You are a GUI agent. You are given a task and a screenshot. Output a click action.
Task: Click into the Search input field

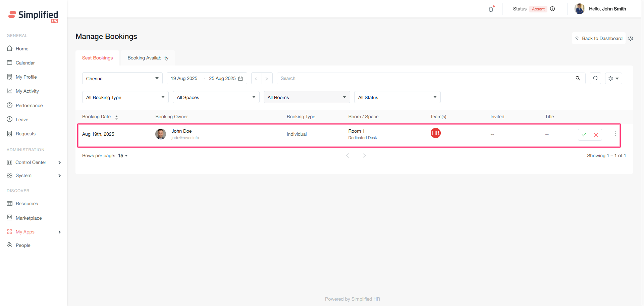coord(426,78)
